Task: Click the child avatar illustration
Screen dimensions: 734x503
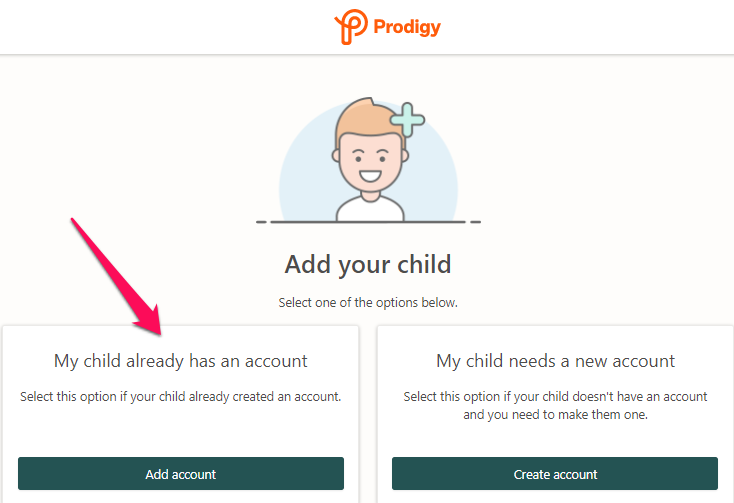Action: pos(369,160)
